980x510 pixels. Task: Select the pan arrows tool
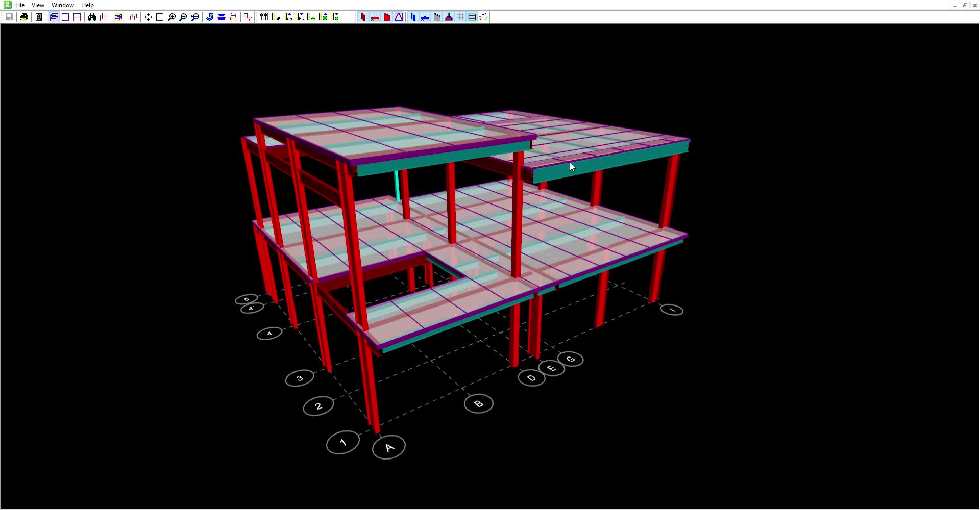tap(148, 17)
